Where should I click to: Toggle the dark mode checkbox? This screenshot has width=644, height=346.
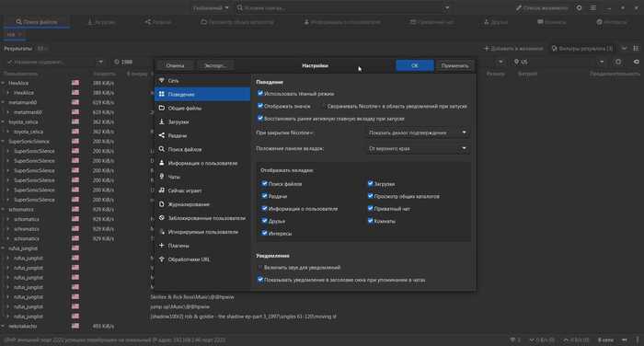coord(260,93)
